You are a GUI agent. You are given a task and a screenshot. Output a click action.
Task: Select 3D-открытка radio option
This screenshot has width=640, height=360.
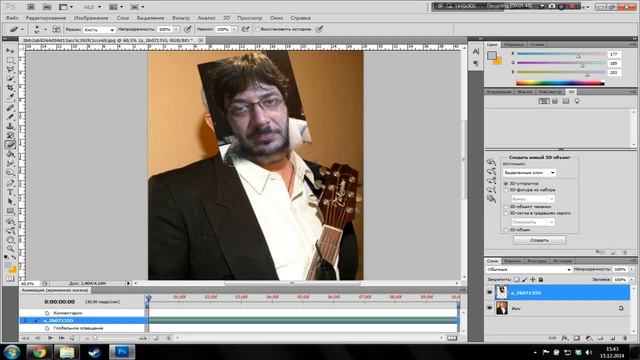pyautogui.click(x=506, y=184)
